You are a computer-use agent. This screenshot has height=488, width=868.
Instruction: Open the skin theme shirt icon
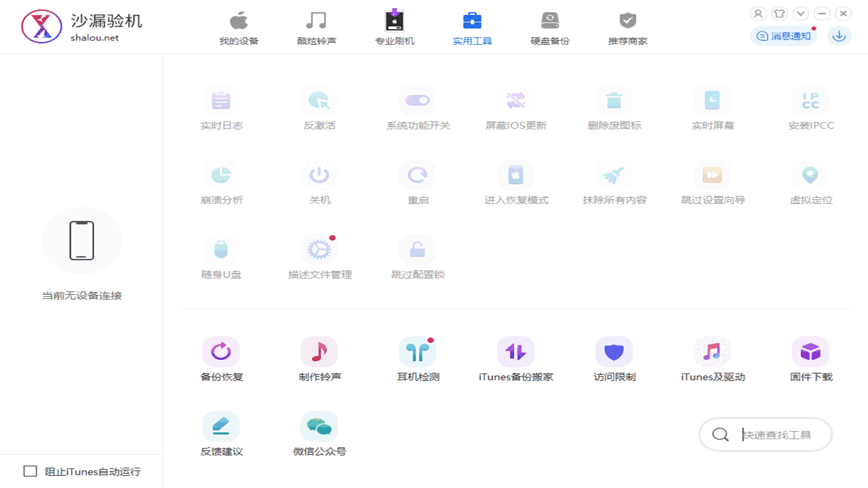click(780, 14)
